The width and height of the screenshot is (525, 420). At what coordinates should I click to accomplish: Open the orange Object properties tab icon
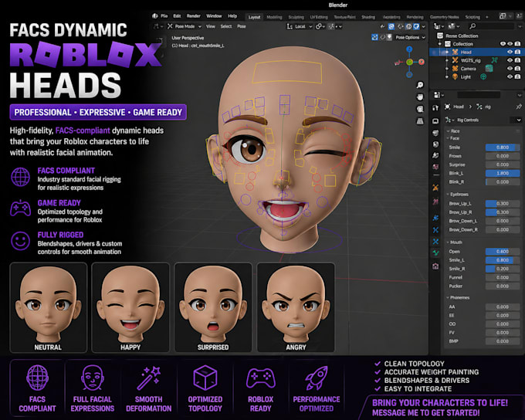coord(435,188)
